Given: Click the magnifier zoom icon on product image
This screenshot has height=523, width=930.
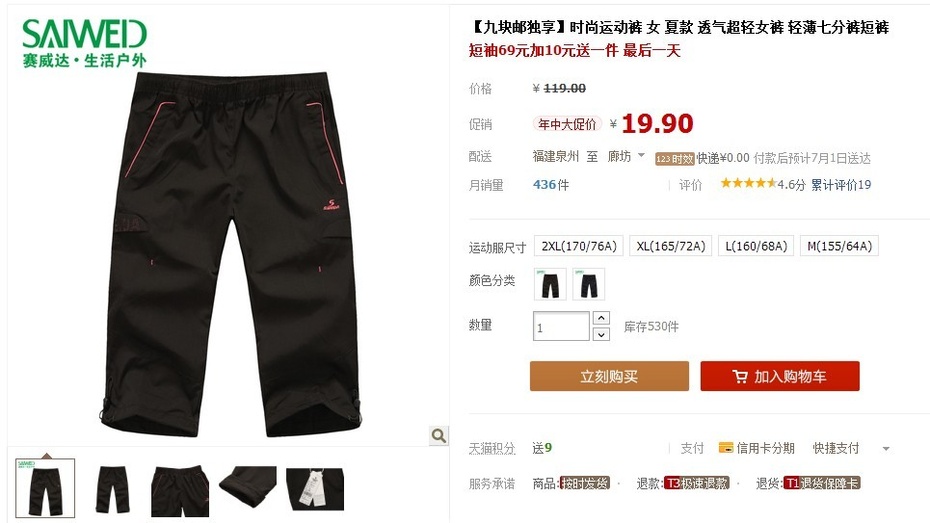Looking at the screenshot, I should coord(439,436).
